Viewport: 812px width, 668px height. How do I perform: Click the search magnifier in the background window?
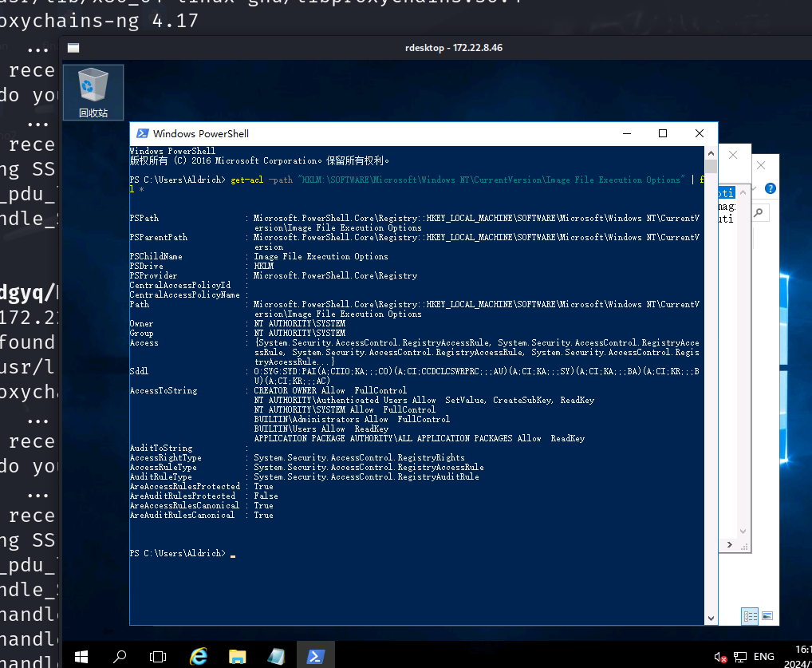tap(759, 212)
